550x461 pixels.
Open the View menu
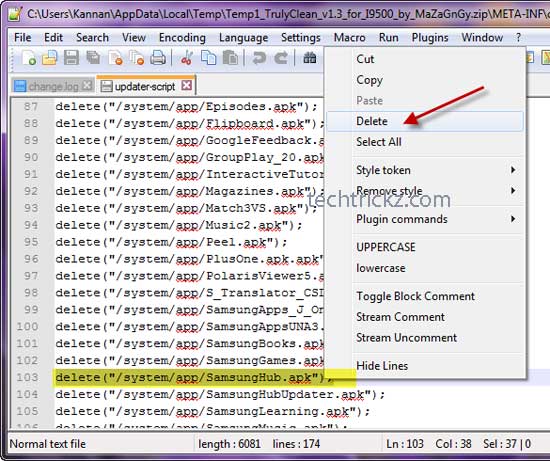[134, 37]
